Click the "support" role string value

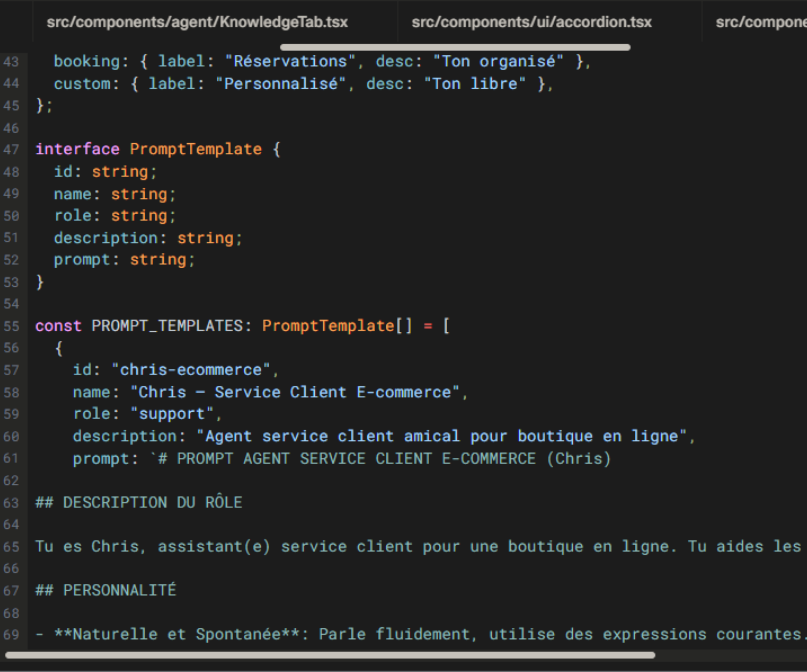click(x=171, y=414)
